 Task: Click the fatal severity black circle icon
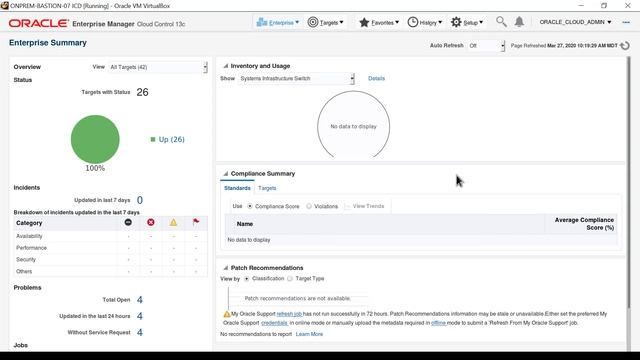(128, 222)
